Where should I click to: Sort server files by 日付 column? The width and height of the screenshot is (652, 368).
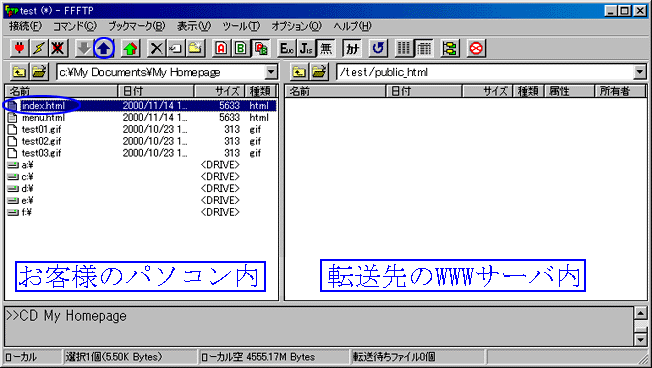[424, 91]
